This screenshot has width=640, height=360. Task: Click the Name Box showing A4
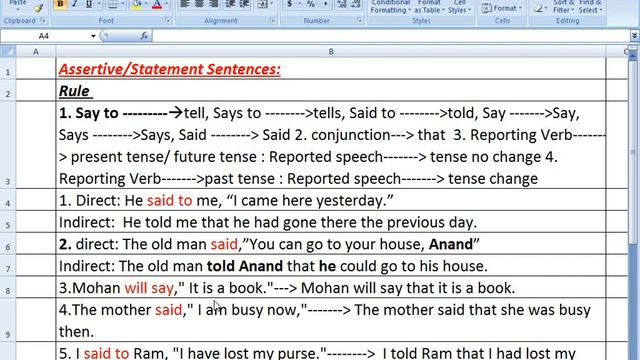click(x=44, y=36)
